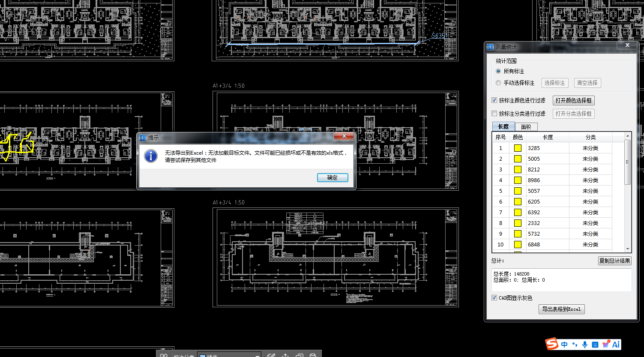Viewport: 644px width, 357px height.
Task: Open the skin shop shirt icon
Action: pyautogui.click(x=606, y=344)
